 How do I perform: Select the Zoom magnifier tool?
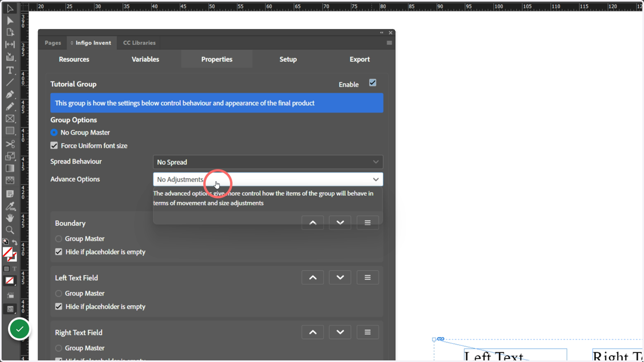(10, 230)
